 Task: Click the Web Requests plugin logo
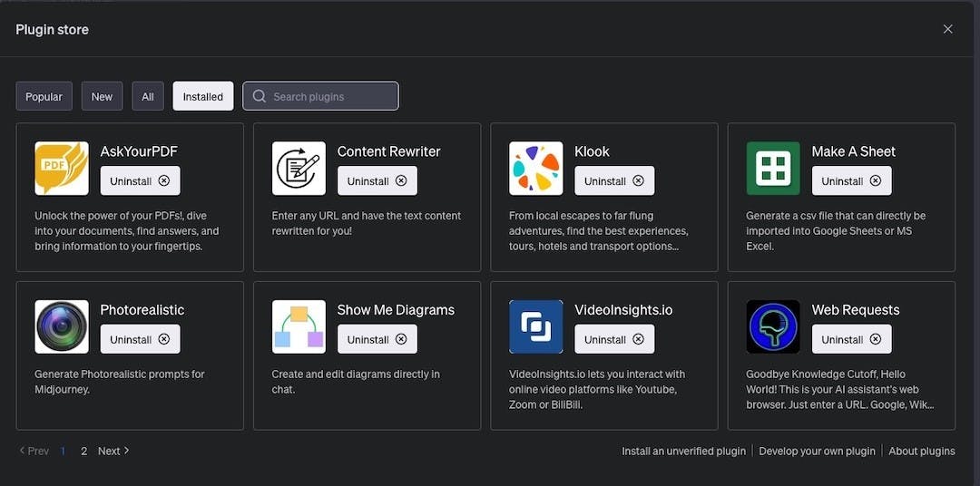tap(773, 326)
